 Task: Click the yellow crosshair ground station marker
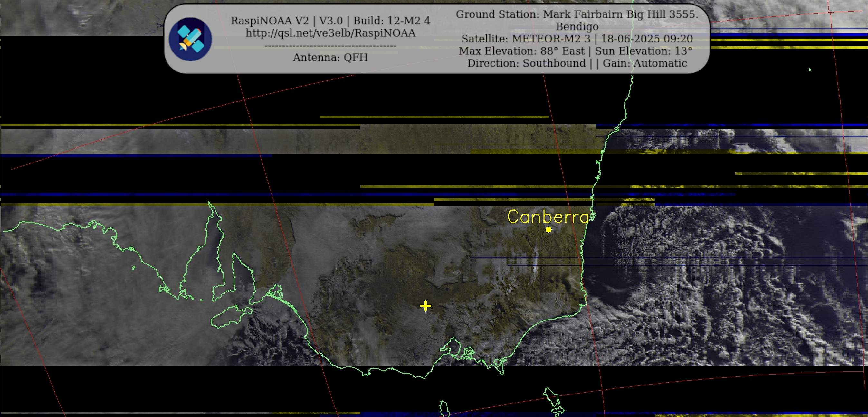(425, 306)
